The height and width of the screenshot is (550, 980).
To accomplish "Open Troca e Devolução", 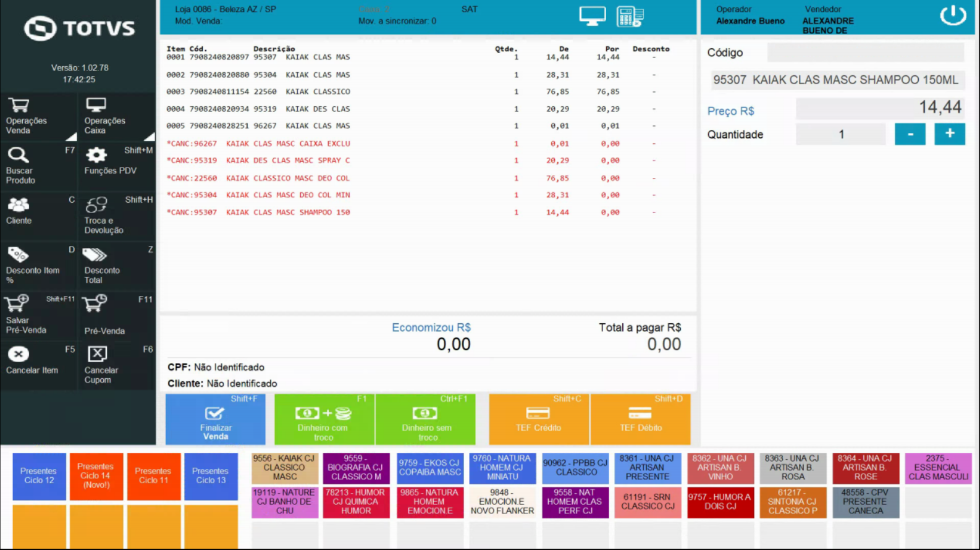I will [117, 216].
